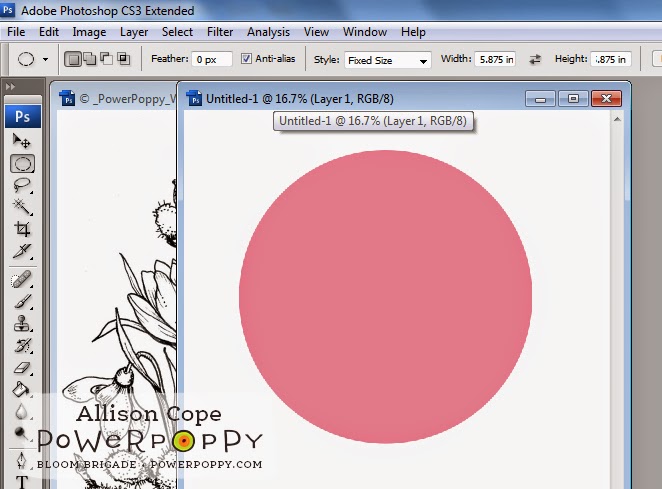Click the Height input field

click(611, 59)
